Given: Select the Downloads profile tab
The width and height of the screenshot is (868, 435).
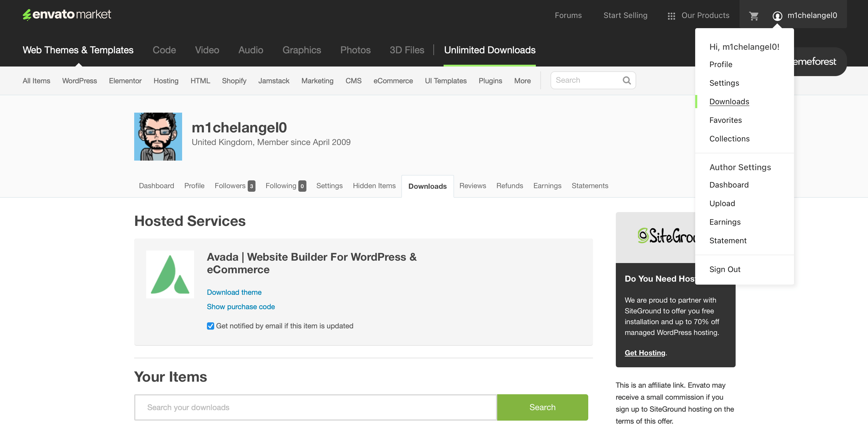Looking at the screenshot, I should [427, 186].
